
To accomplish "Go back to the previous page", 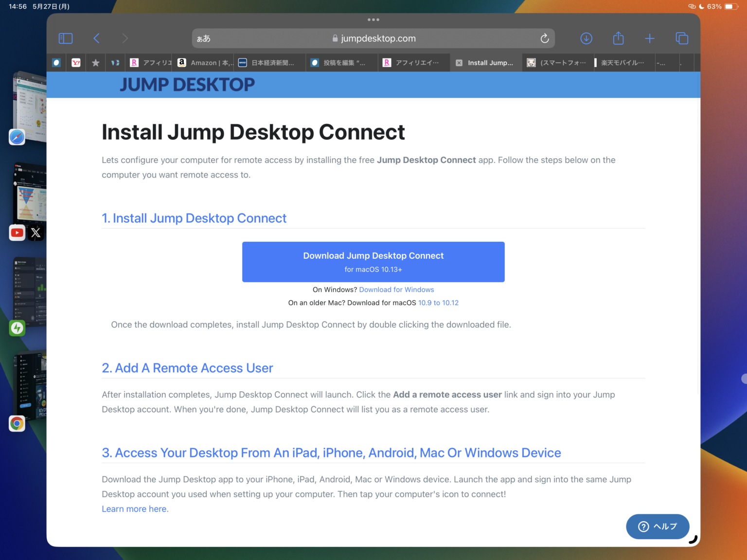I will point(96,38).
